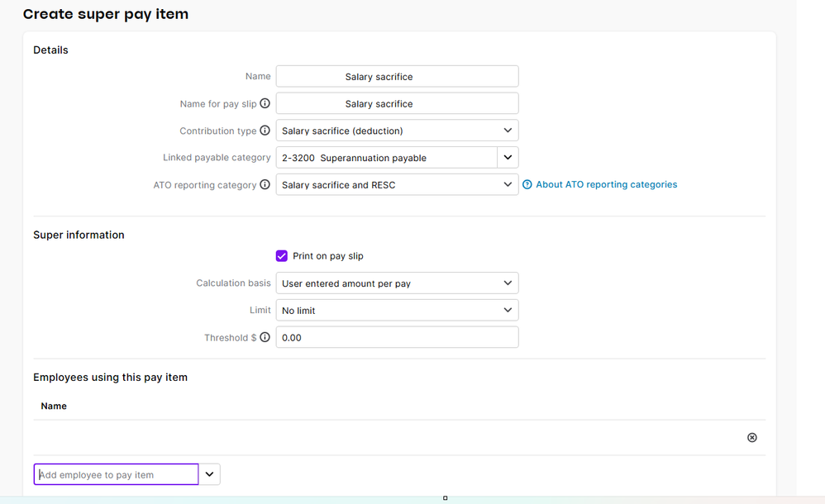Open Contribution type dropdown
The height and width of the screenshot is (504, 825).
398,131
